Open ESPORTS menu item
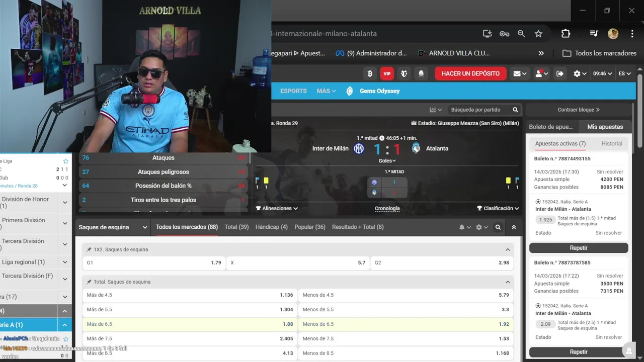The image size is (644, 362). [x=293, y=91]
